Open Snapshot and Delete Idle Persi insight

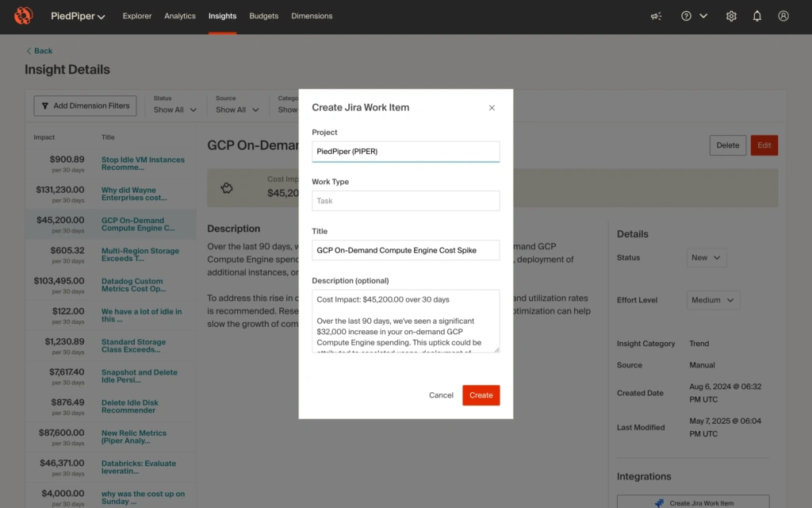click(x=140, y=375)
